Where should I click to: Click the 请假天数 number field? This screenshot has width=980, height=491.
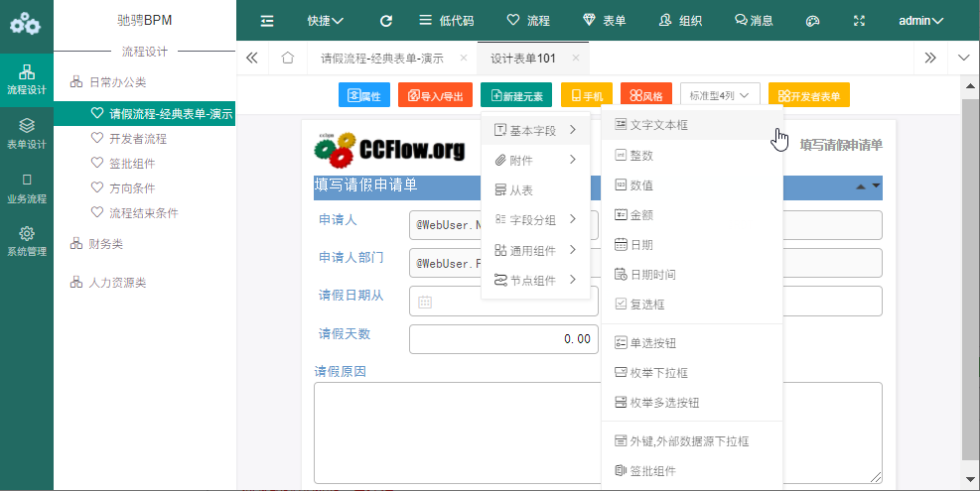[503, 339]
